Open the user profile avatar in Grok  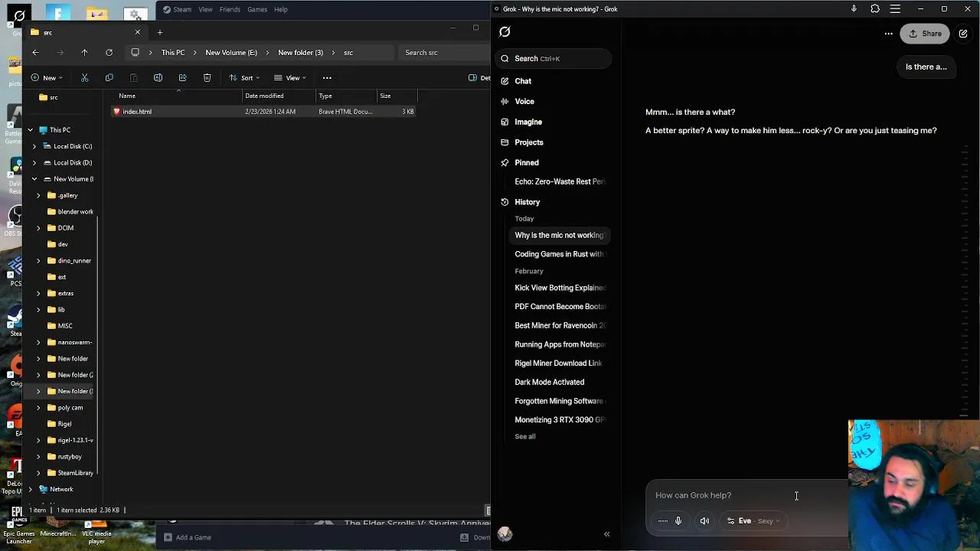coord(505,534)
